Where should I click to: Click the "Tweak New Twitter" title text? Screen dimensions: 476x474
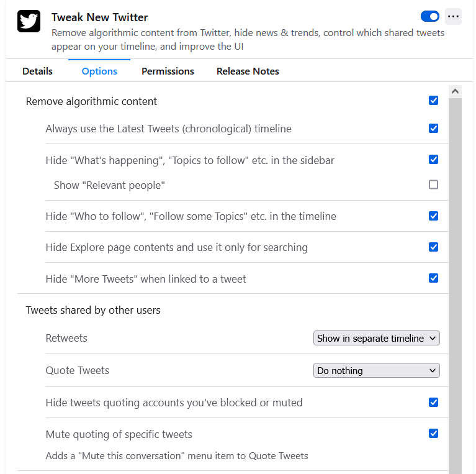pos(99,17)
